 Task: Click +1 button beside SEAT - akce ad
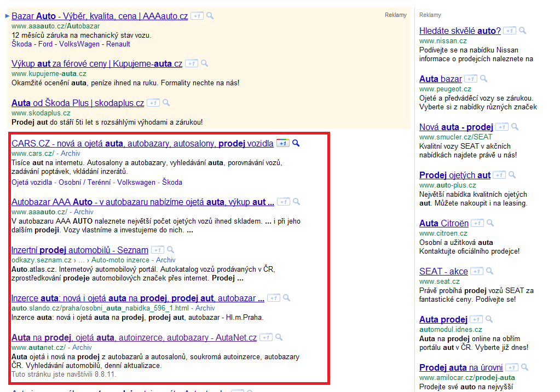coord(477,271)
